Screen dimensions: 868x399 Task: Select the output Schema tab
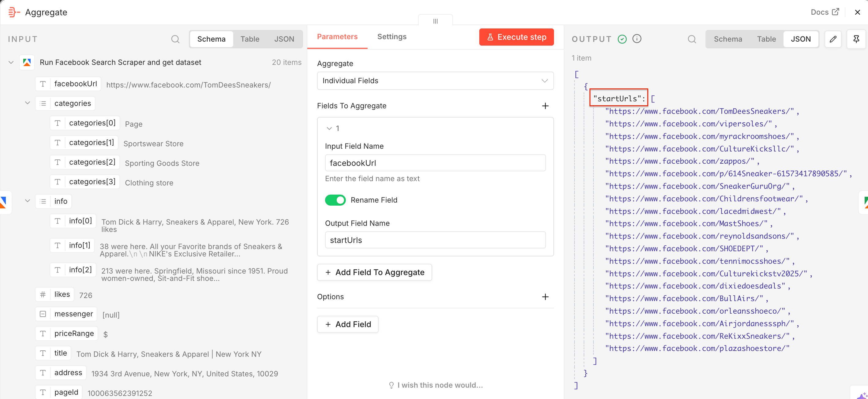[x=728, y=39]
